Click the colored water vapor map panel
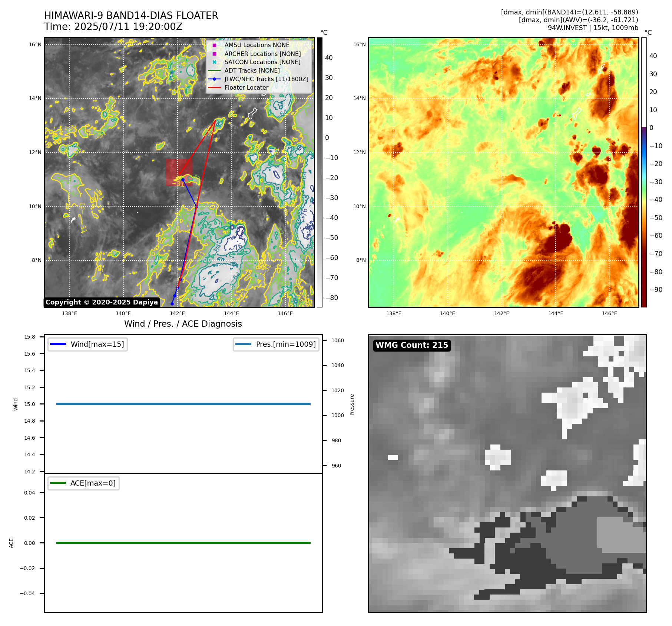This screenshot has width=672, height=626. (504, 172)
